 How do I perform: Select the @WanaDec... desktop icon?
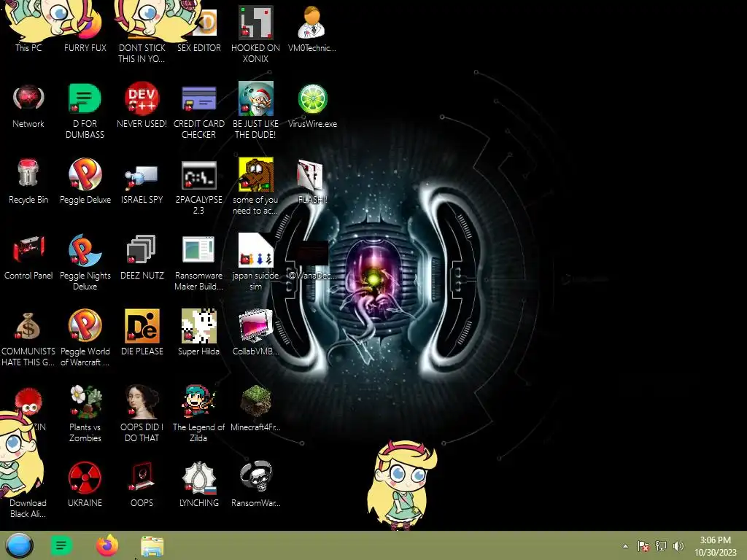tap(311, 260)
